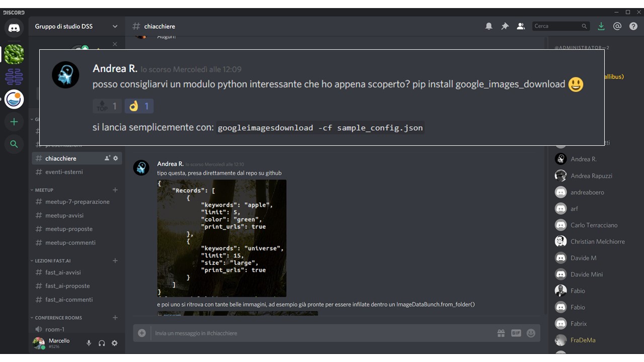
Task: Open JSON config image attachment
Action: pyautogui.click(x=222, y=238)
